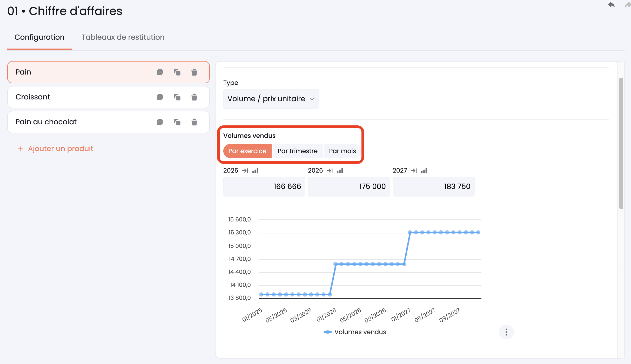Select the Pain product row
The width and height of the screenshot is (631, 364).
pos(109,72)
